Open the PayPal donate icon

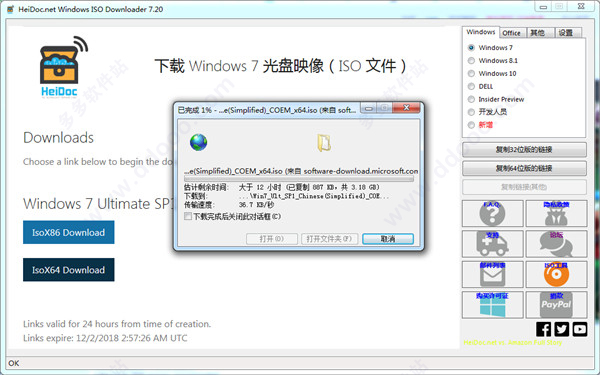point(556,305)
